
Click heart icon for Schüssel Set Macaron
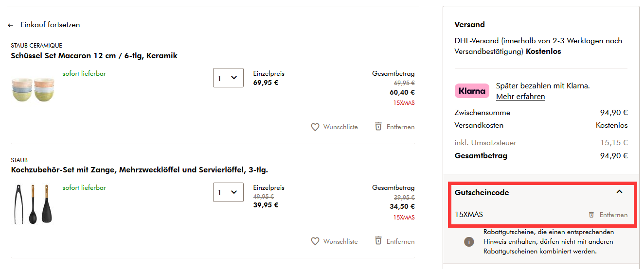click(x=315, y=127)
